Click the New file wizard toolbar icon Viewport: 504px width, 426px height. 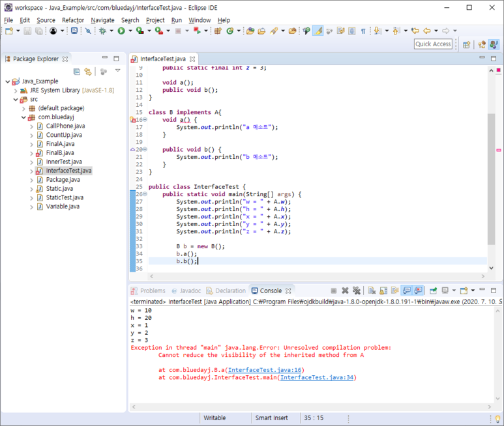(9, 31)
